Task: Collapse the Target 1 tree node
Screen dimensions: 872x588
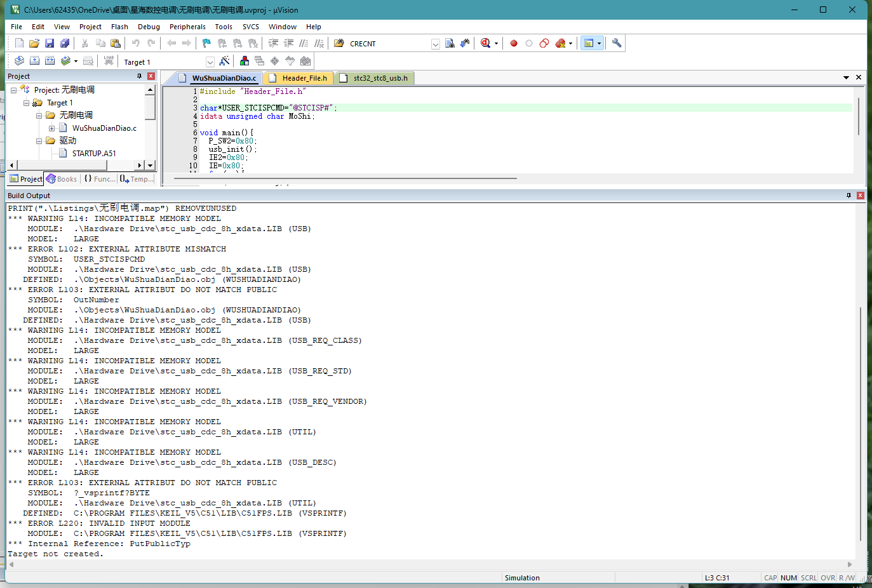Action: tap(26, 103)
